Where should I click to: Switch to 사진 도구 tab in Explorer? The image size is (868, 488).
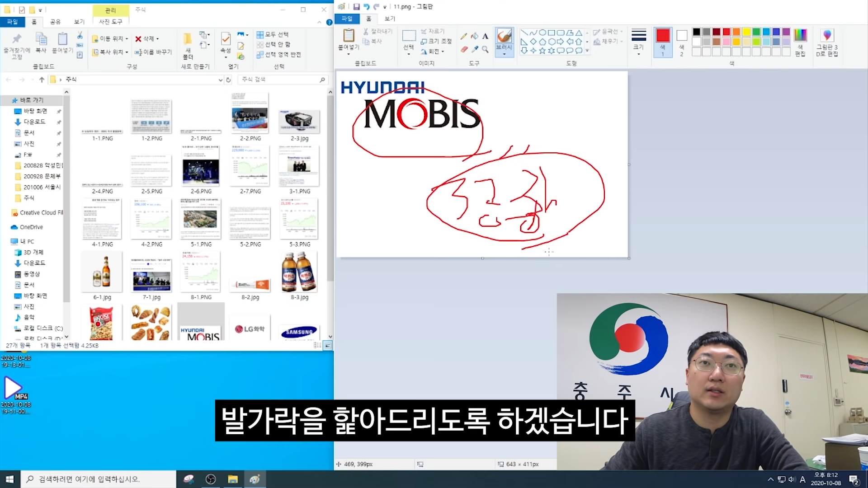111,22
